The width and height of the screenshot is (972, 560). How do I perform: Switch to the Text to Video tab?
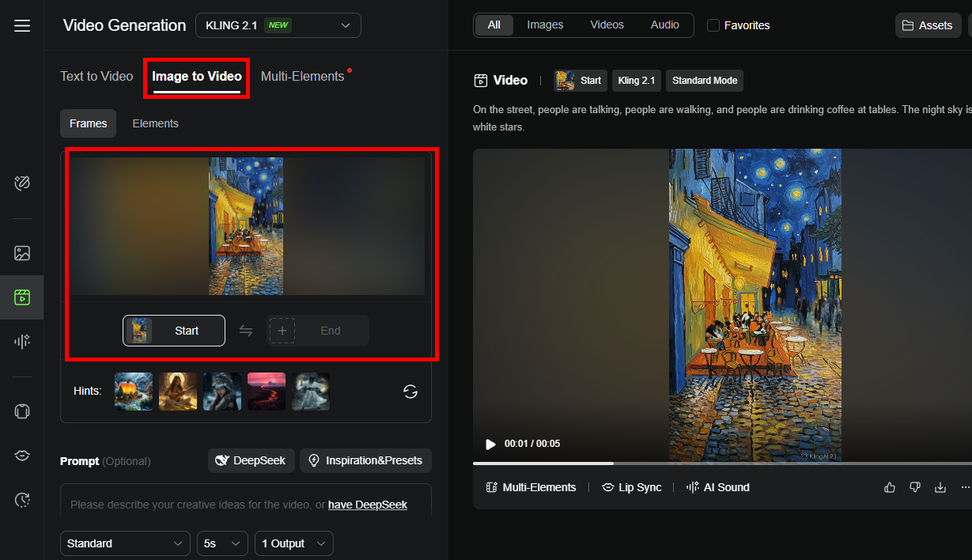[x=96, y=76]
